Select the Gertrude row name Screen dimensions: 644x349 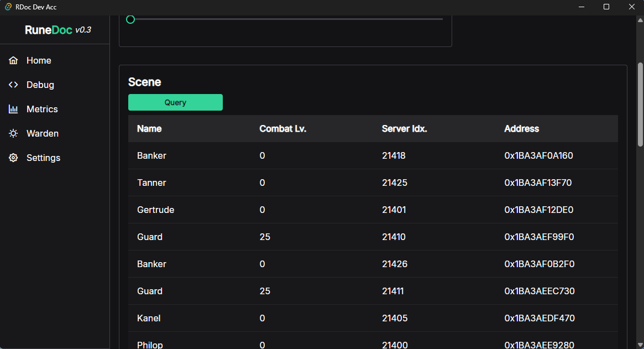coord(155,210)
